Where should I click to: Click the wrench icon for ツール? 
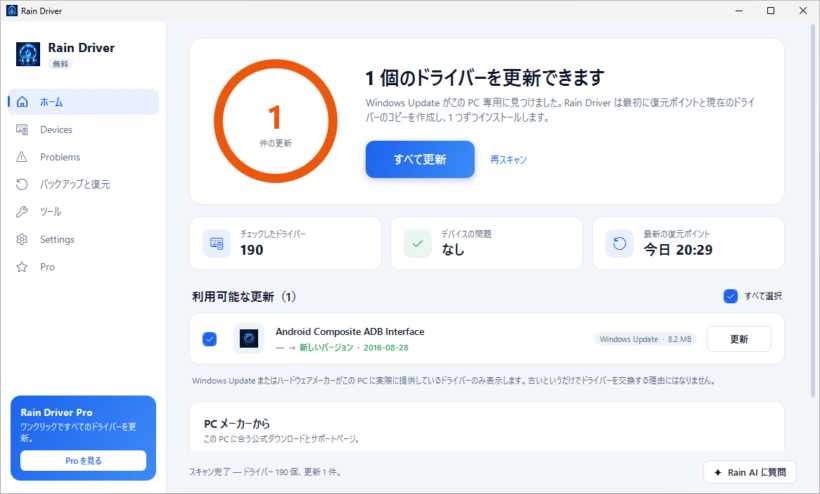point(21,212)
